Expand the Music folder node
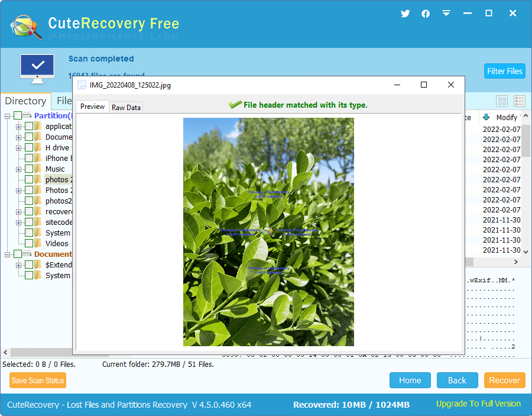This screenshot has height=416, width=532. (19, 169)
